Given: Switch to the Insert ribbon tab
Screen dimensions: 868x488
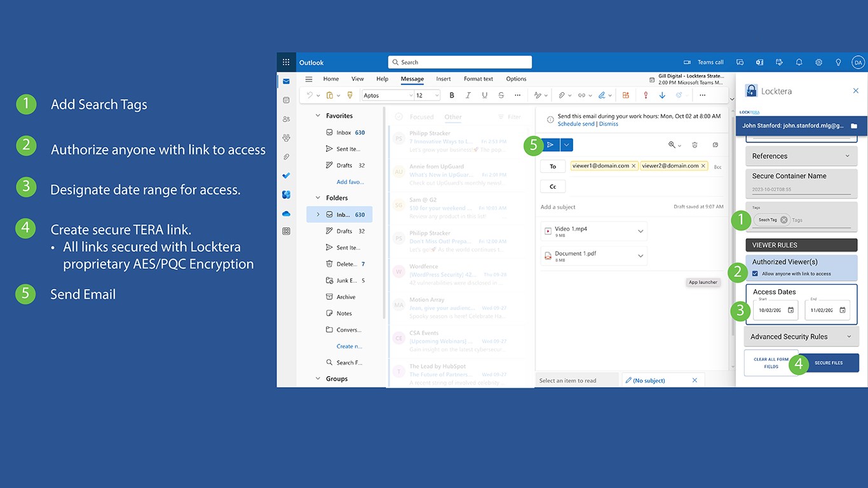Looking at the screenshot, I should (x=444, y=79).
